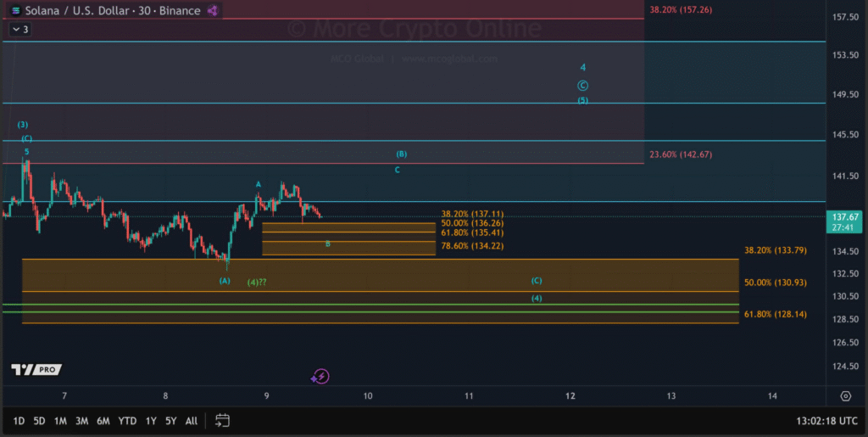Click the green B label inside the orange box
868x437 pixels.
coord(328,244)
